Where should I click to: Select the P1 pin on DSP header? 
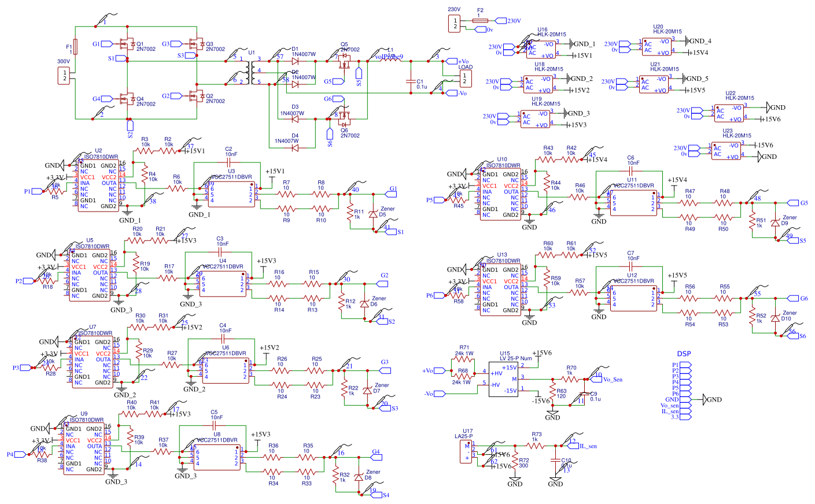pyautogui.click(x=685, y=365)
